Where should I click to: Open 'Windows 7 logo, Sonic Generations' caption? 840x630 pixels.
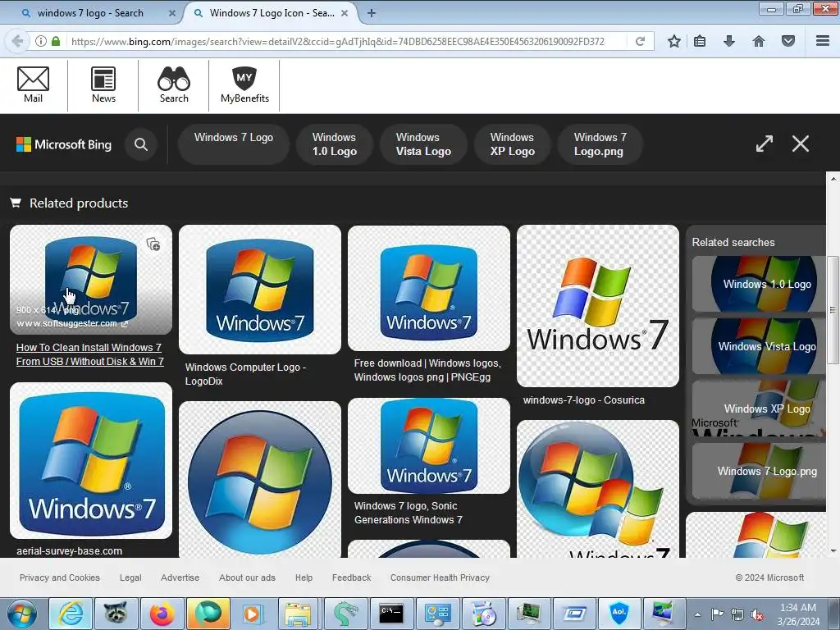(x=409, y=513)
